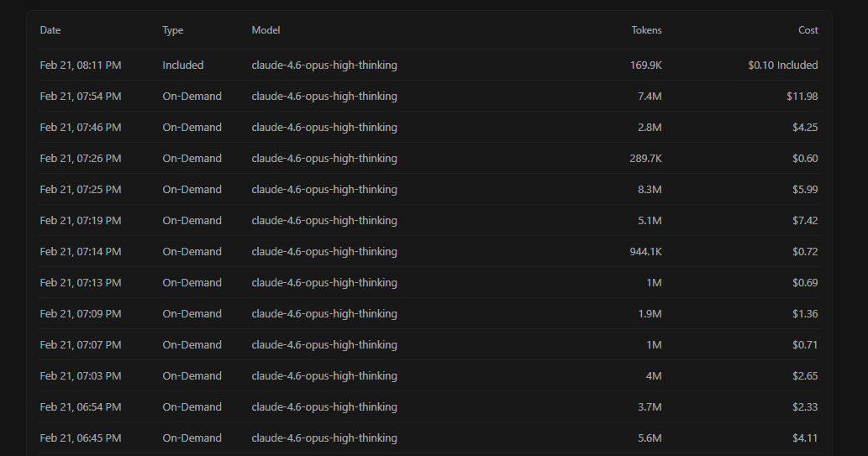Click the $5.99 cost value

pos(805,189)
